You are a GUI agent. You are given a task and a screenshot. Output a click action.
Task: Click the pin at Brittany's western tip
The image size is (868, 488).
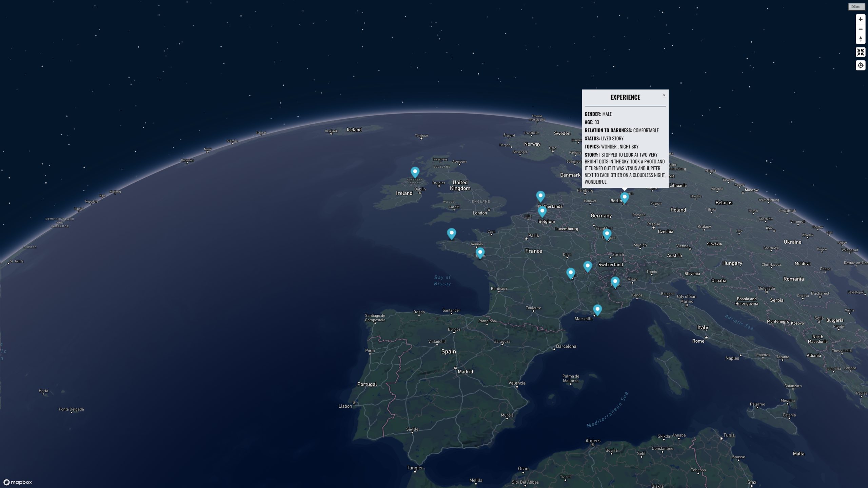(x=451, y=233)
